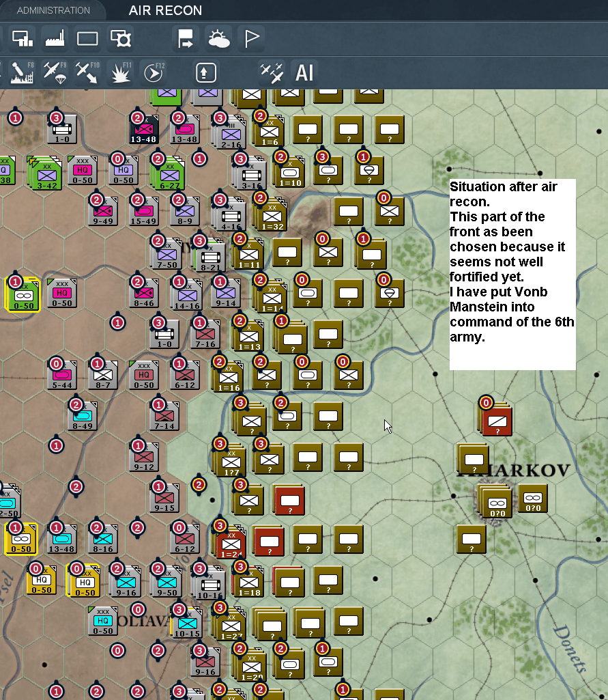
Task: Select the purple 7-50 infantry unit
Action: coord(166,255)
